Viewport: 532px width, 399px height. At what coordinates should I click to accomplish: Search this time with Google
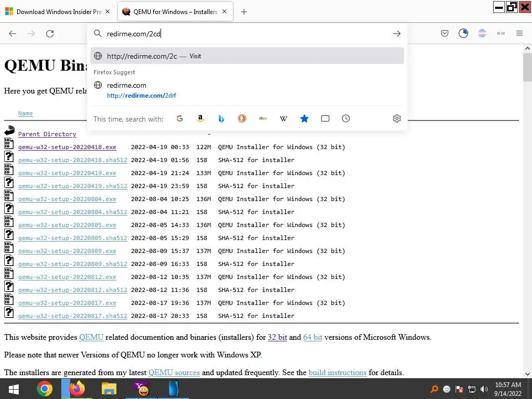(x=180, y=118)
